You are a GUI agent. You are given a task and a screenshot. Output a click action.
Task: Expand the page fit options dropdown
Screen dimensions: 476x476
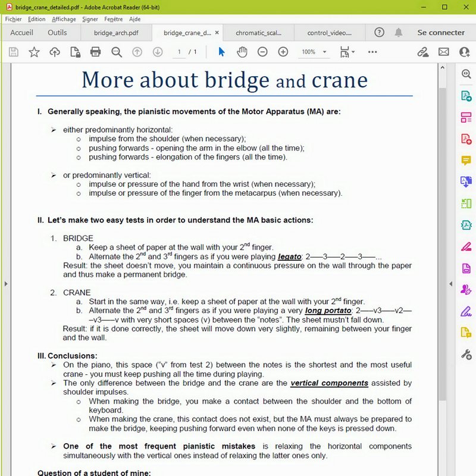tap(347, 52)
